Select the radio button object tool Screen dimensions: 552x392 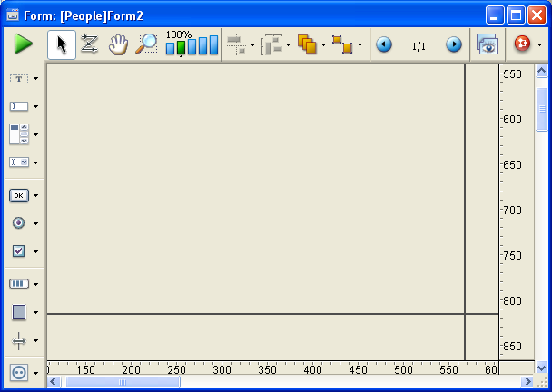tap(18, 222)
